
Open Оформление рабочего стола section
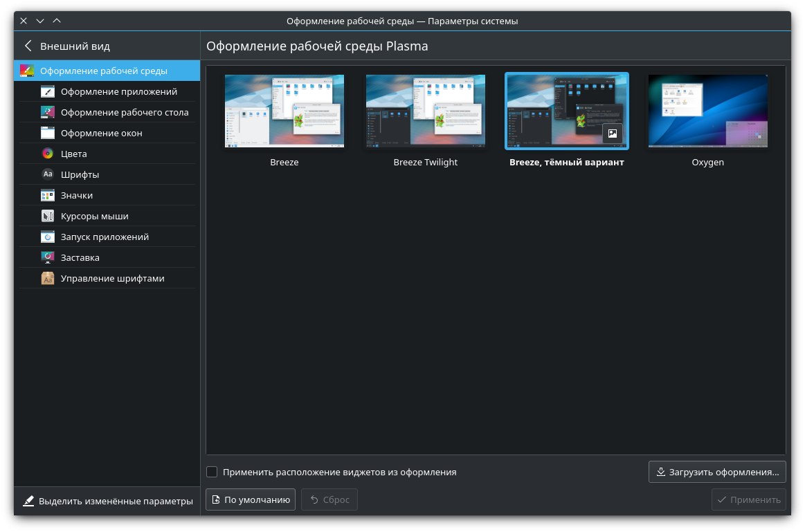107,112
